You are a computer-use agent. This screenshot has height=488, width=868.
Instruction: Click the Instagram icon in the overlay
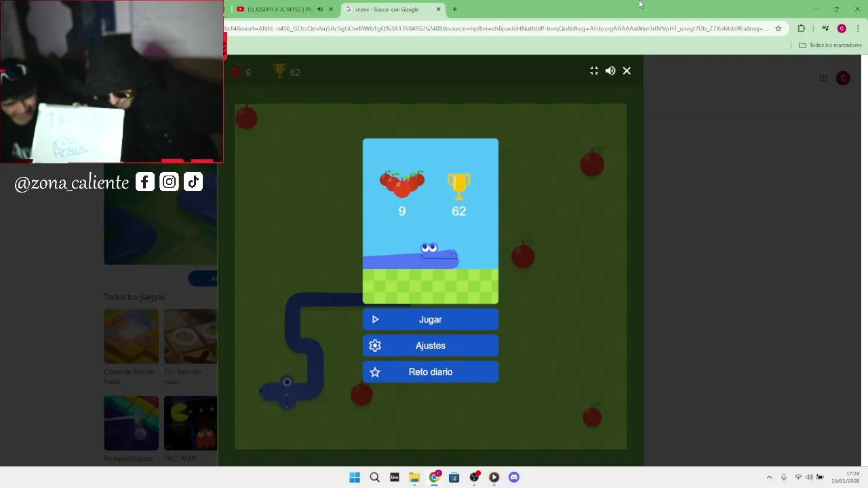(170, 182)
